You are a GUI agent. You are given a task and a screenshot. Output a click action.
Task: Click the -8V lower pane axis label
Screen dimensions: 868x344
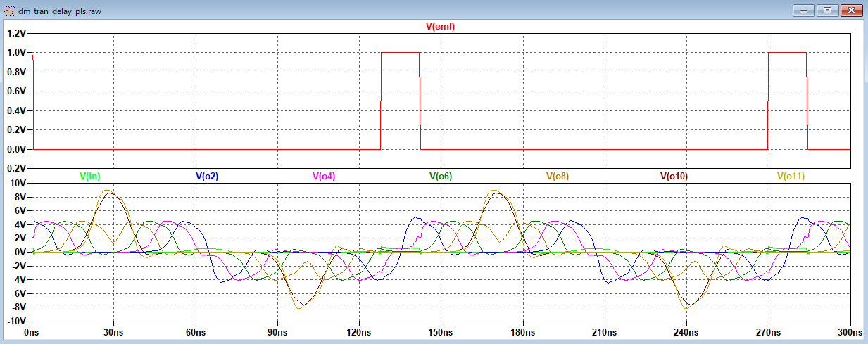(20, 307)
